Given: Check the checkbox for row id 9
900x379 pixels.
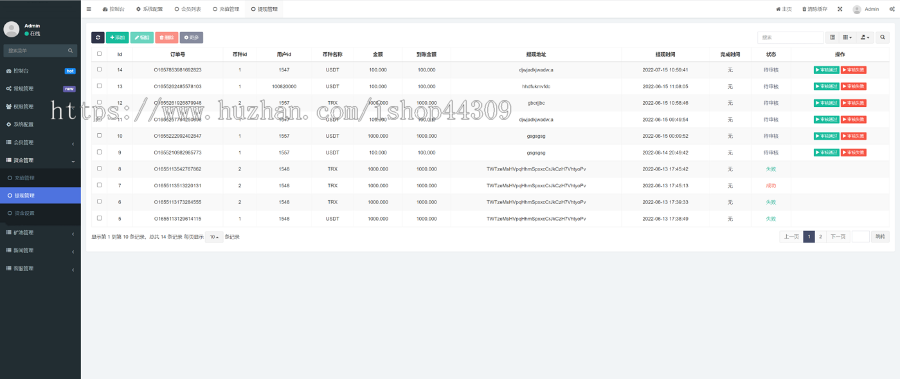Looking at the screenshot, I should [99, 152].
